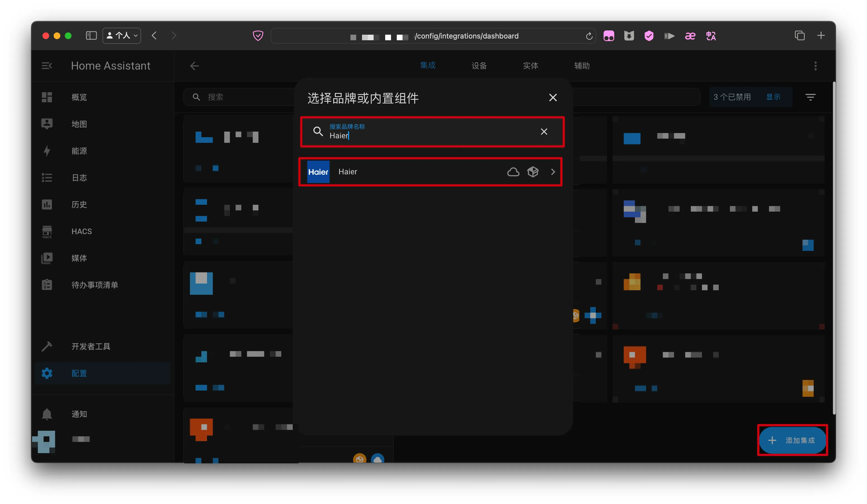Collapse the Home Assistant sidebar menu
867x504 pixels.
pos(47,66)
